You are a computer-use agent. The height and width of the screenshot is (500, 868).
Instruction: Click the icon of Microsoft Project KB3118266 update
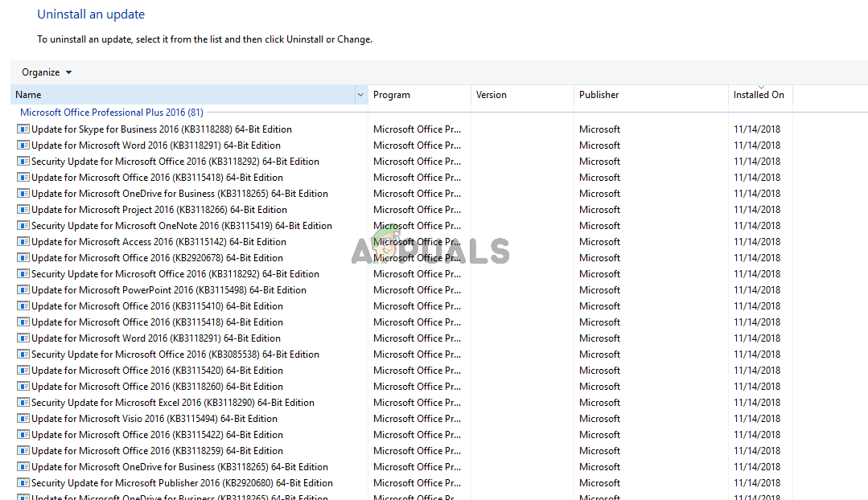(23, 210)
